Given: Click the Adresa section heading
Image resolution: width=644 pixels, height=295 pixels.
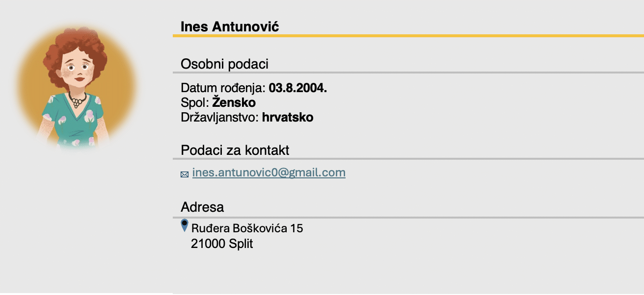Looking at the screenshot, I should [x=202, y=207].
